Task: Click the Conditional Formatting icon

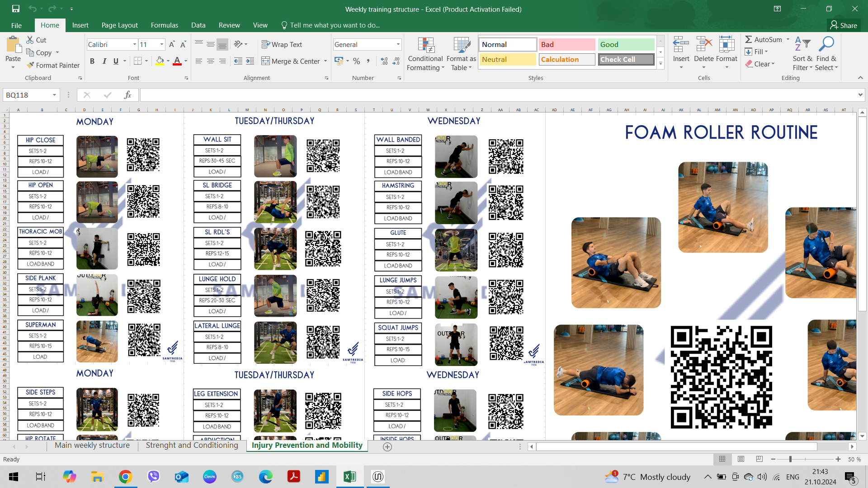Action: pos(425,45)
